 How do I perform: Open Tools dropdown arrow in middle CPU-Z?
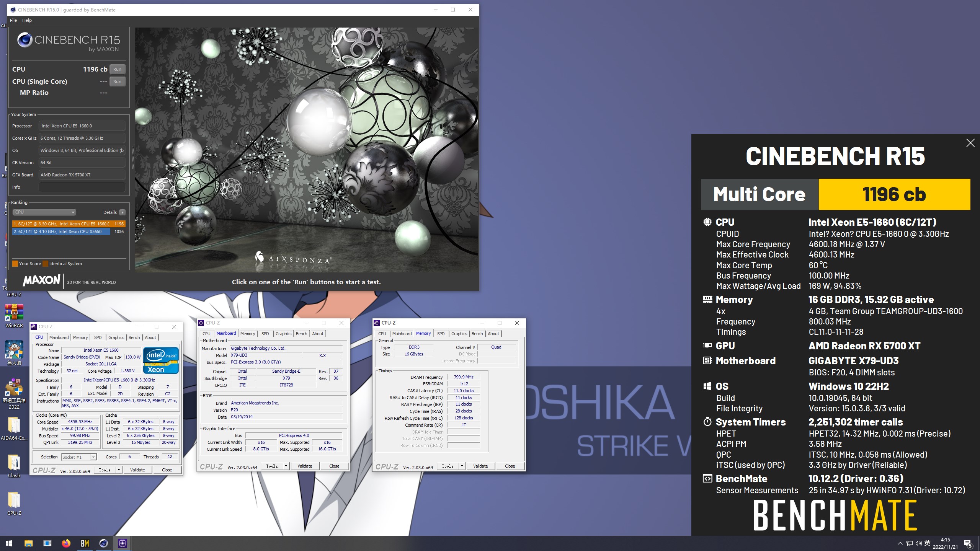coord(286,466)
